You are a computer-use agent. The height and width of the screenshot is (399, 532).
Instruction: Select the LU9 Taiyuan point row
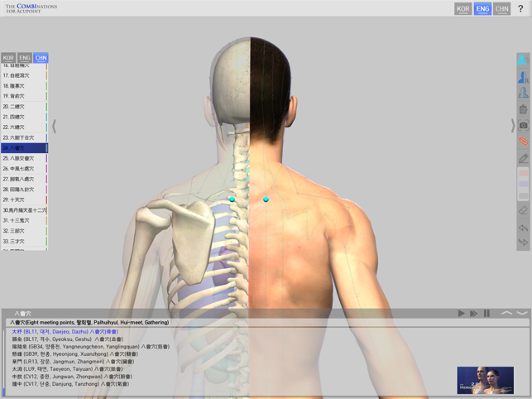[67, 368]
